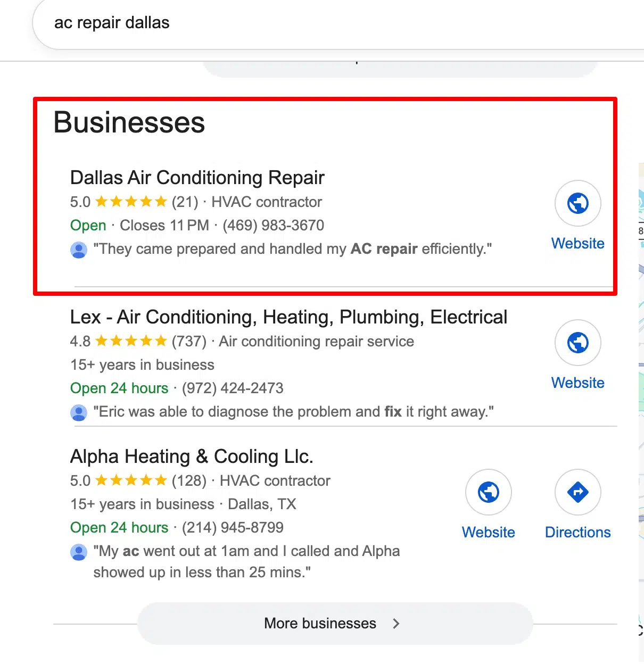Viewport: 644px width, 664px height.
Task: Click Alpha Heating phone number (214) 945-8799
Action: click(233, 528)
